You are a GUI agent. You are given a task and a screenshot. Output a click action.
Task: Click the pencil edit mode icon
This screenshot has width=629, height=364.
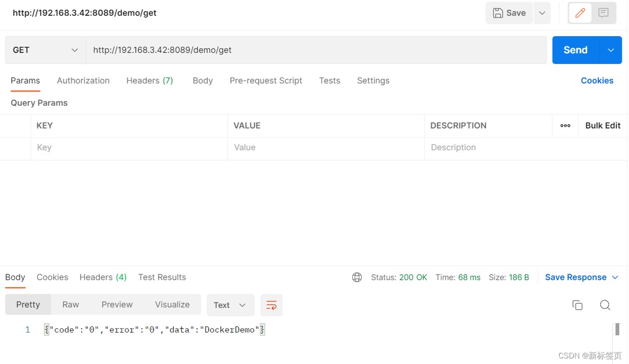[580, 13]
